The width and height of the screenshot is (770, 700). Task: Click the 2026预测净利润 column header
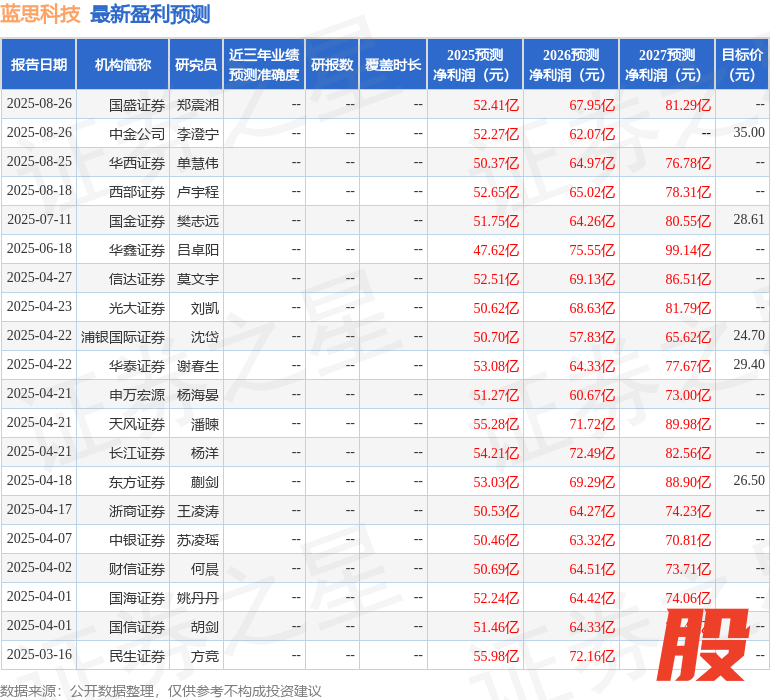571,65
